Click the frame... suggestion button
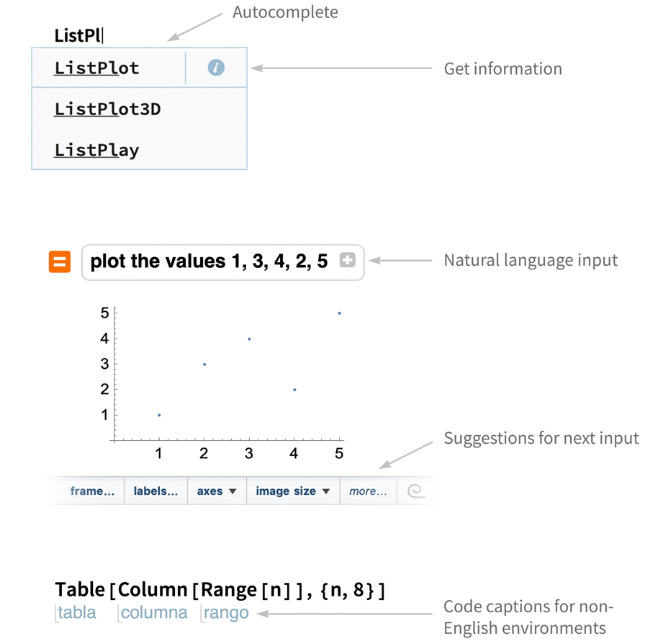Screen dimensions: 645x644 (x=93, y=491)
